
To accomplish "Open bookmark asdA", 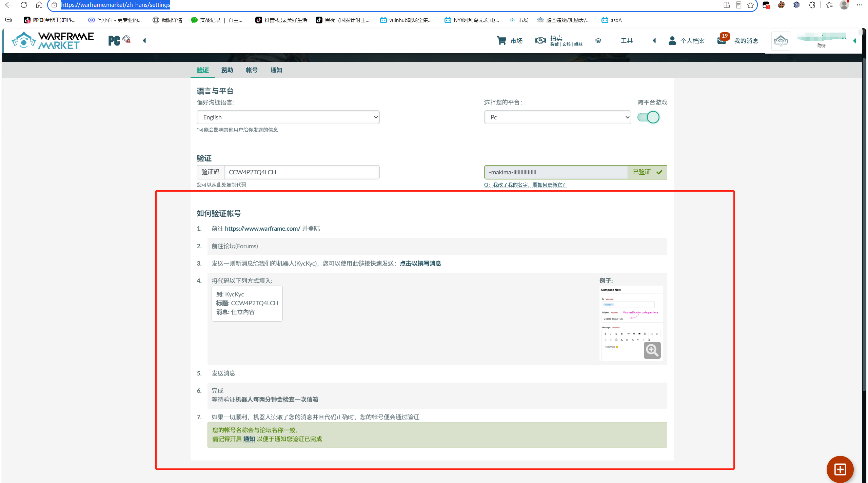I will [612, 20].
